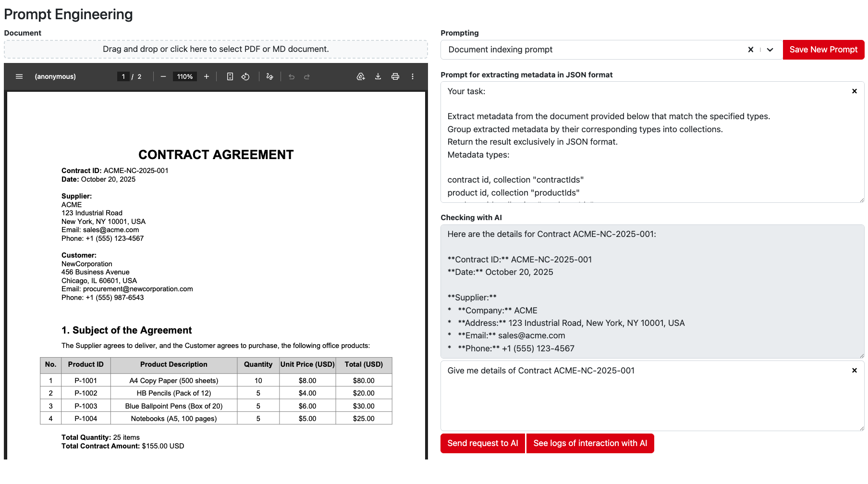The height and width of the screenshot is (484, 868).
Task: Clear the Give me details question field
Action: [x=855, y=371]
